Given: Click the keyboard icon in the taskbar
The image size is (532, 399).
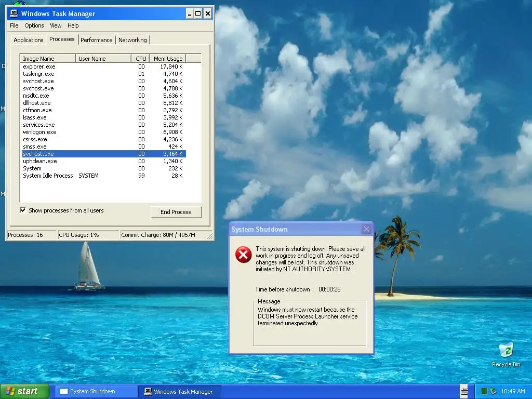Looking at the screenshot, I should (464, 391).
